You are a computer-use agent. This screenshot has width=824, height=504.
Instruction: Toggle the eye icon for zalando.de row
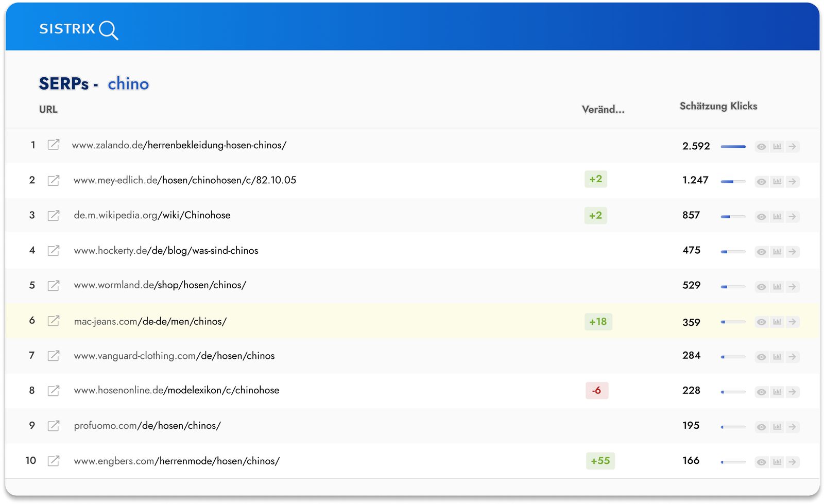click(x=761, y=147)
